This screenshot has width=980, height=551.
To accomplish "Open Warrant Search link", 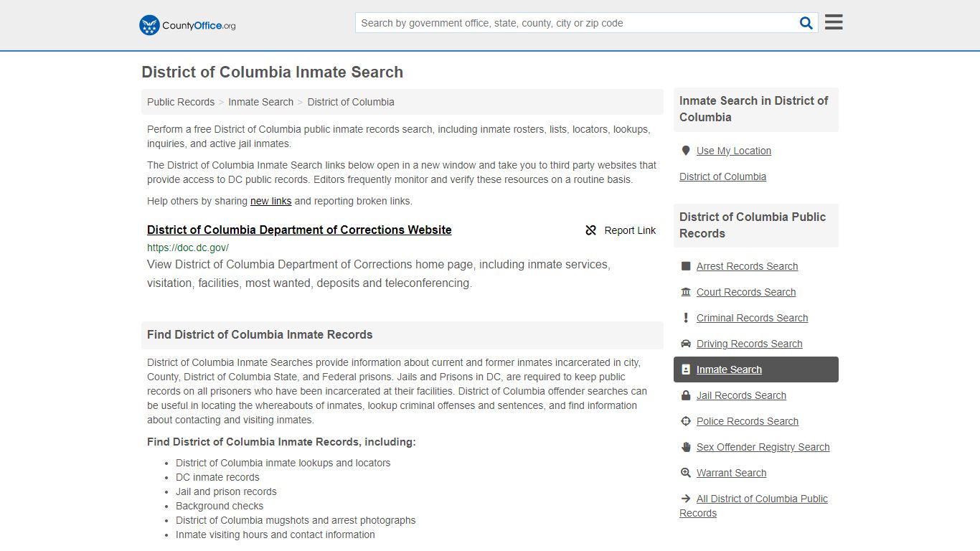I will [x=731, y=473].
